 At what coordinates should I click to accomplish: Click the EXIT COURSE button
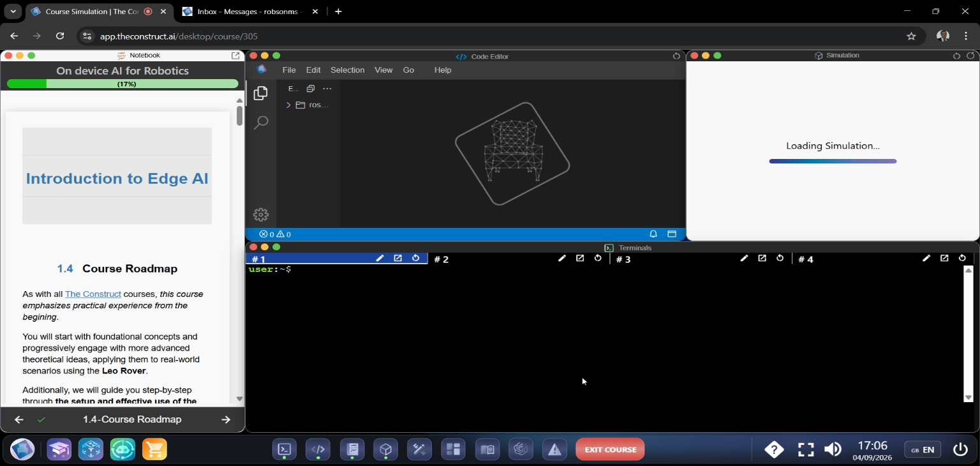[610, 449]
